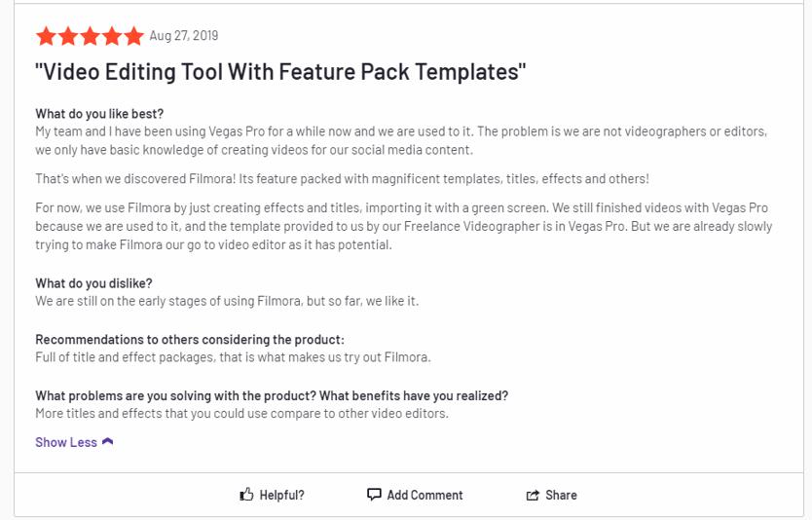Mark the review with Helpful? text
This screenshot has height=520, width=812.
(281, 495)
